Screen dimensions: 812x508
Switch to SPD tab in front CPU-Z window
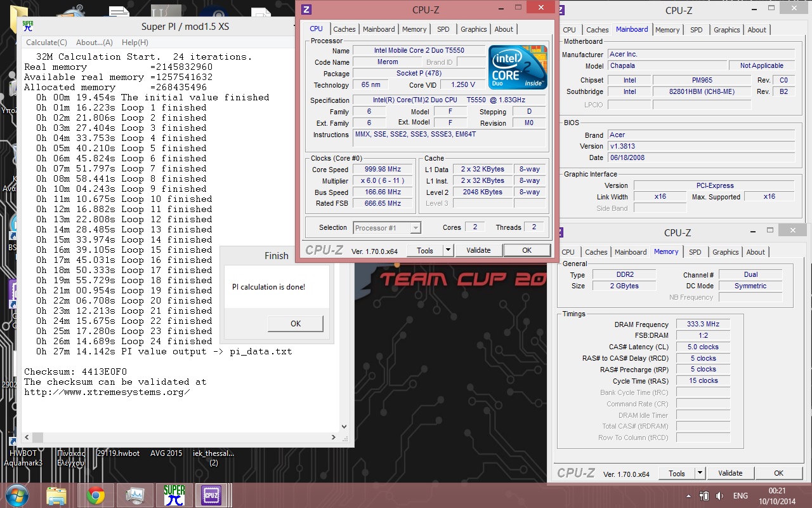[x=443, y=29]
